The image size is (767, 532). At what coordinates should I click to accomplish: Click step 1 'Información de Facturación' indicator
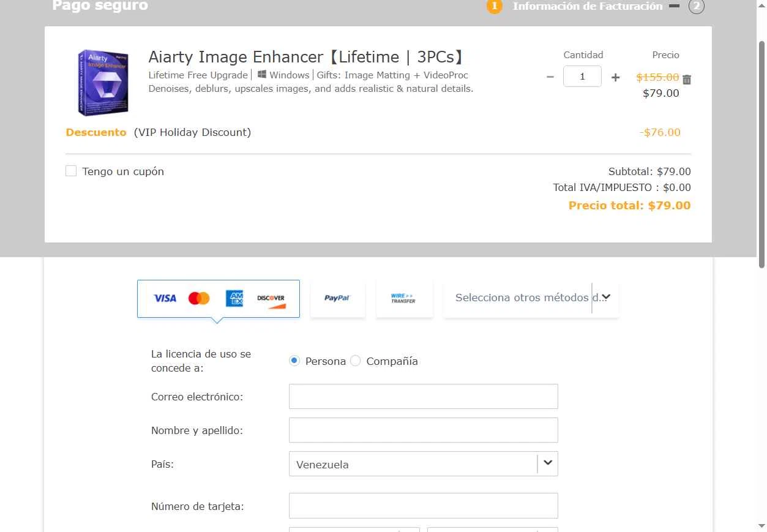[495, 6]
